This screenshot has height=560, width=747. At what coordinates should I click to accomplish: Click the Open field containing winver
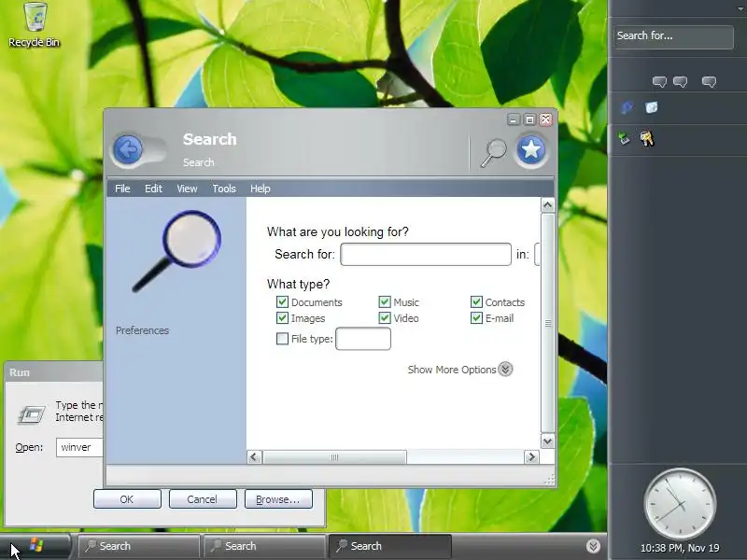click(79, 448)
